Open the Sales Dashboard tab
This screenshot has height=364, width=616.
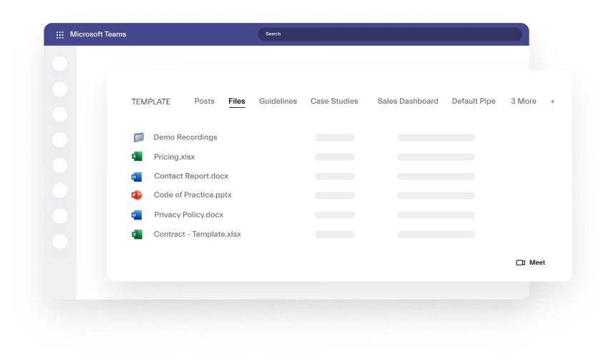(x=408, y=101)
